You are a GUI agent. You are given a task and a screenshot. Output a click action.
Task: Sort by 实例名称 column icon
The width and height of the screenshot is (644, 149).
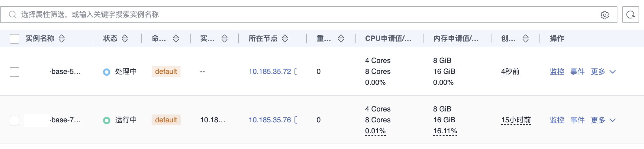(62, 38)
